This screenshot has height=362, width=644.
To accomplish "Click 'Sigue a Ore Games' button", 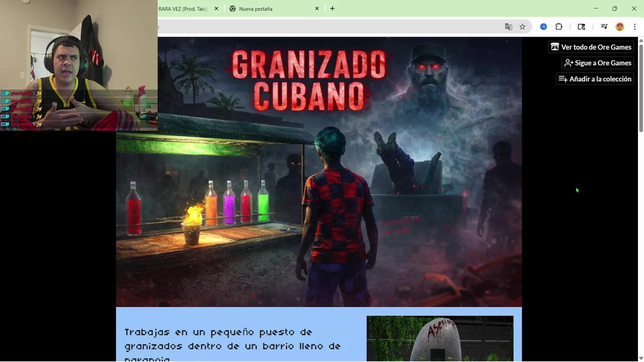I will [598, 63].
